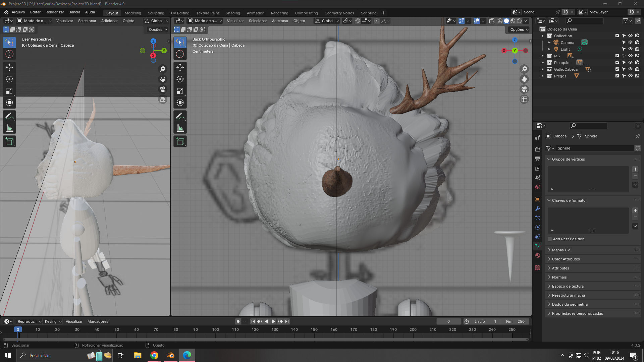
Task: Hide the Pinoquio collection in viewport
Action: click(630, 63)
